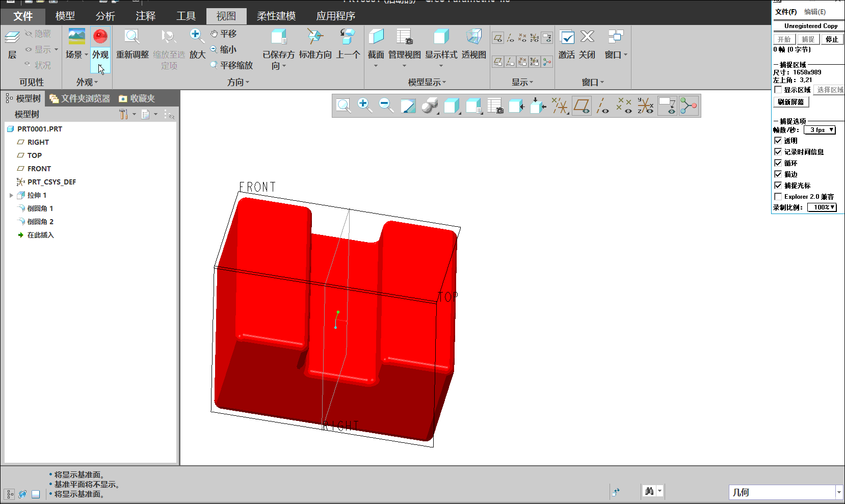
Task: Click 刷新屏幕 refresh screen button
Action: tap(791, 102)
